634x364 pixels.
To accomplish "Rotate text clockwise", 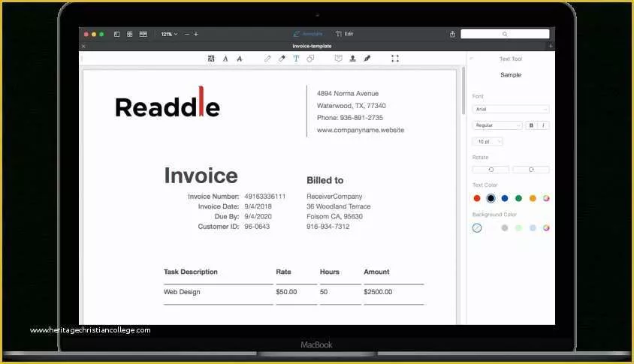I will [531, 170].
